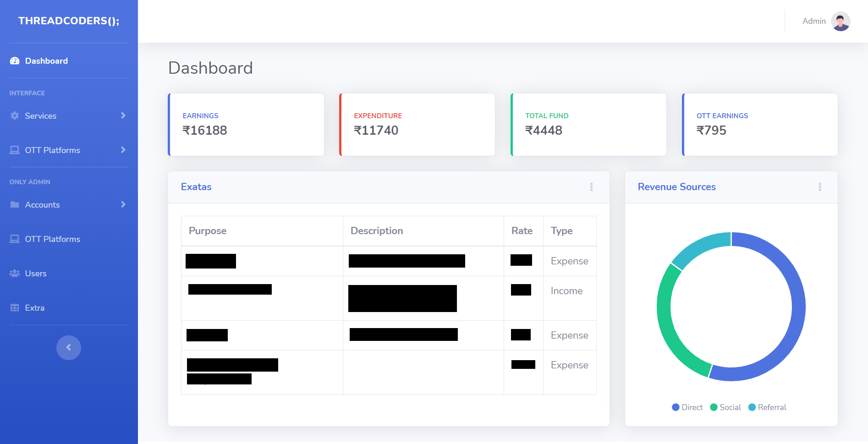Viewport: 868px width, 444px height.
Task: Toggle the Direct legend item
Action: pyautogui.click(x=687, y=407)
